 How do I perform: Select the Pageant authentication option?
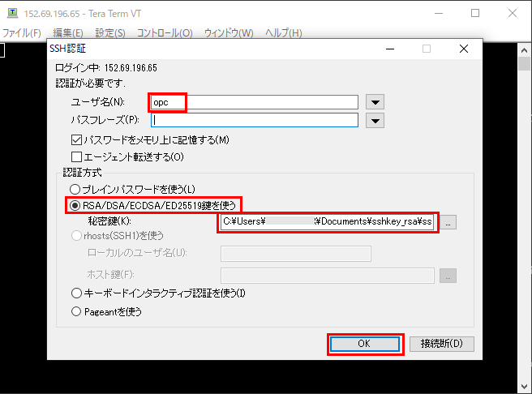[x=78, y=310]
